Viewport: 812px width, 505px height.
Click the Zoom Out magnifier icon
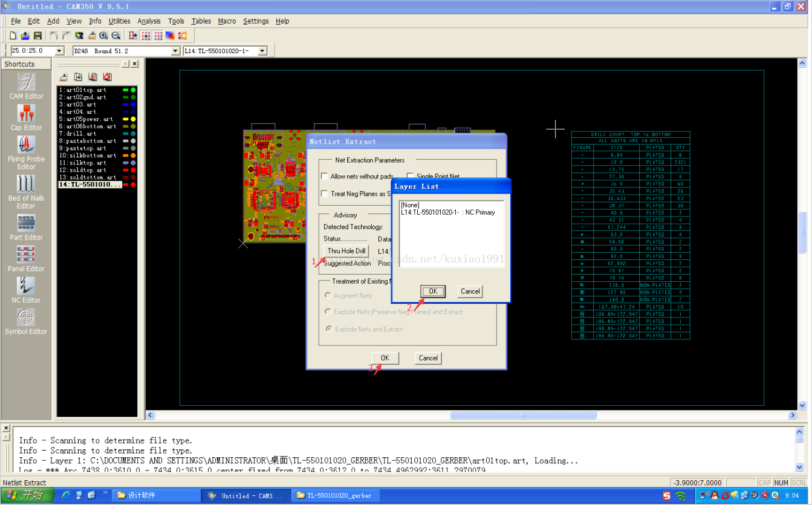115,36
